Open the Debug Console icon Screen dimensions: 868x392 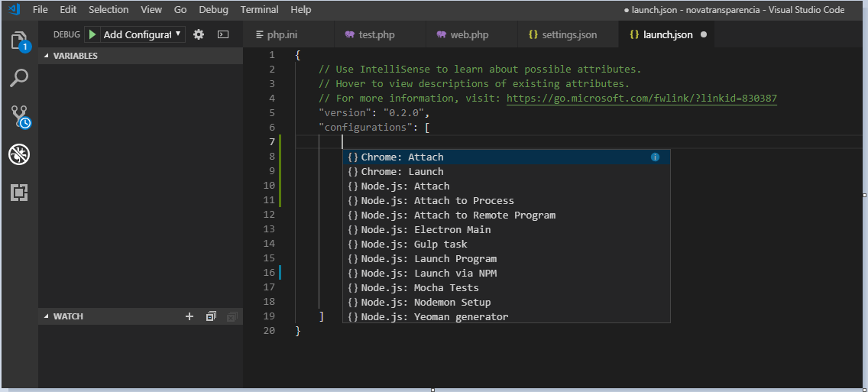pos(223,34)
